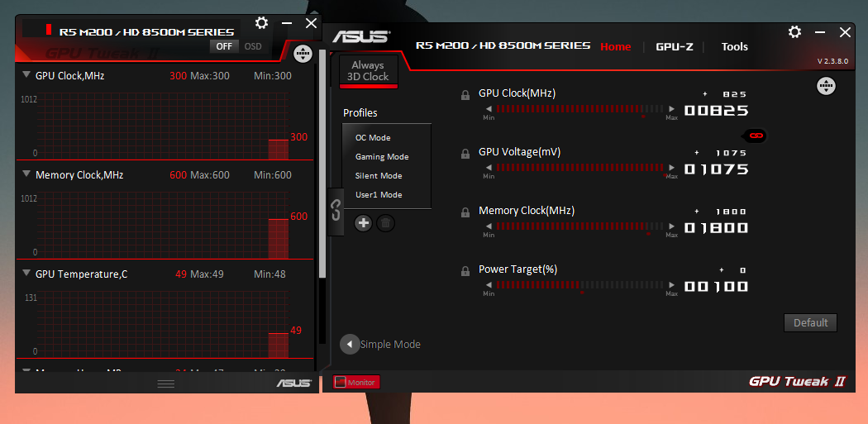Click the GPU Temperature graph area
Viewport: 868px width, 424px height.
point(163,324)
